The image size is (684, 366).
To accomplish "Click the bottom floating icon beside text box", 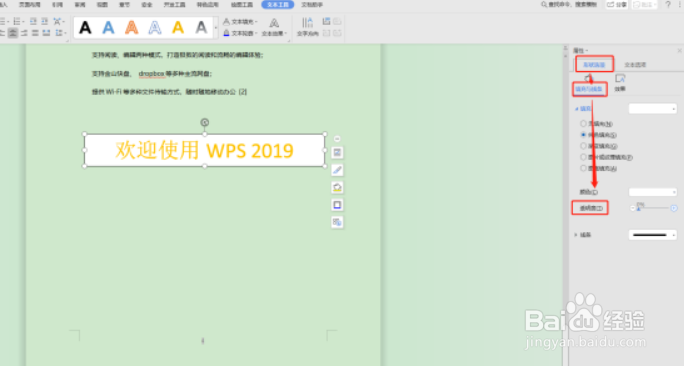I will pyautogui.click(x=337, y=222).
